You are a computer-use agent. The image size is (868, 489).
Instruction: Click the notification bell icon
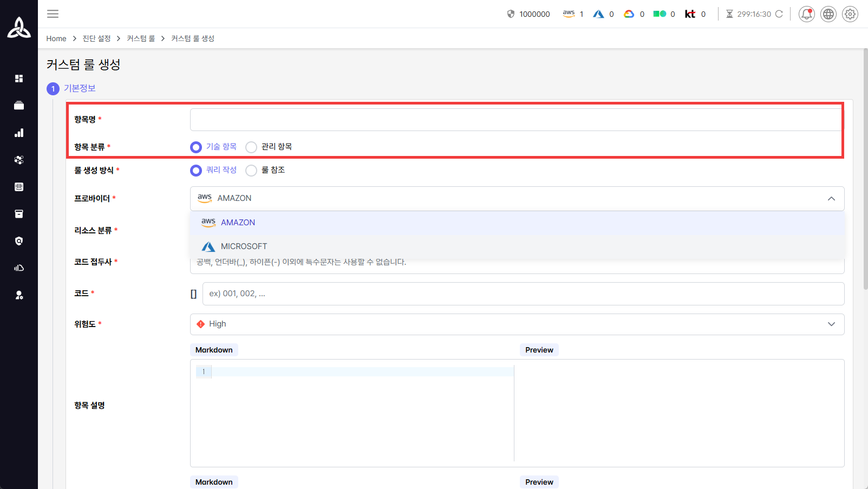coord(806,14)
